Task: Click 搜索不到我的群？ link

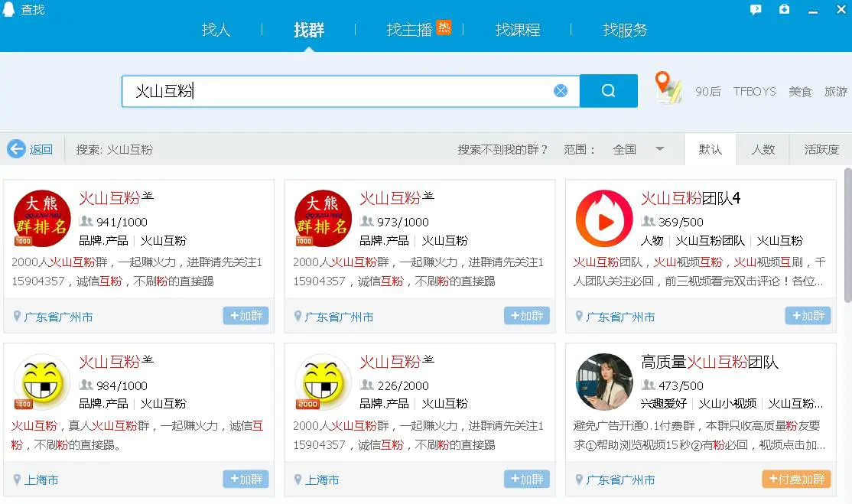Action: click(x=502, y=149)
